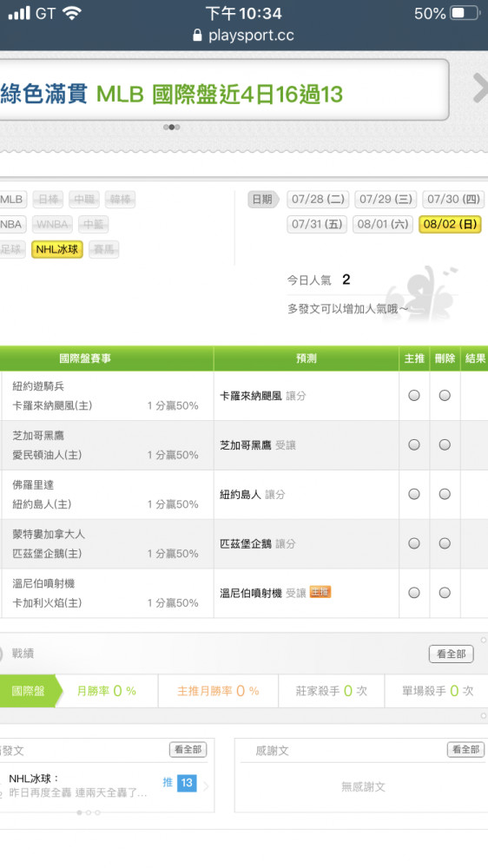Tap the playsport.cc address bar
The image size is (488, 868).
244,36
